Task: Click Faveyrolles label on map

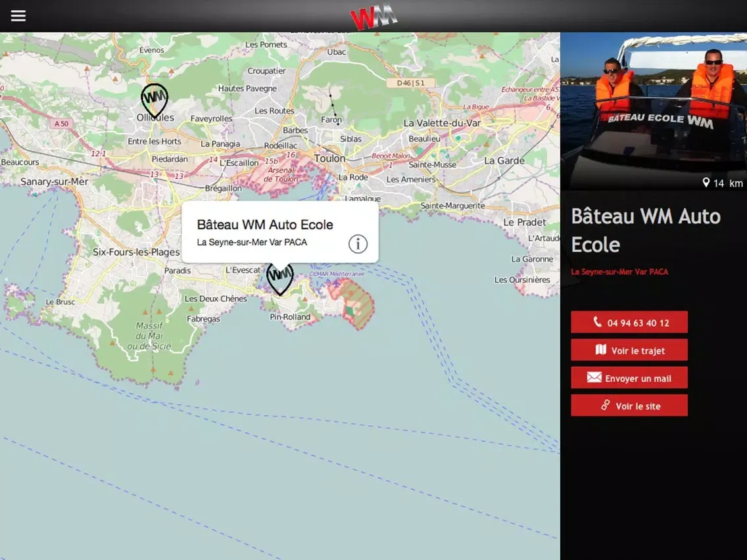Action: tap(212, 118)
